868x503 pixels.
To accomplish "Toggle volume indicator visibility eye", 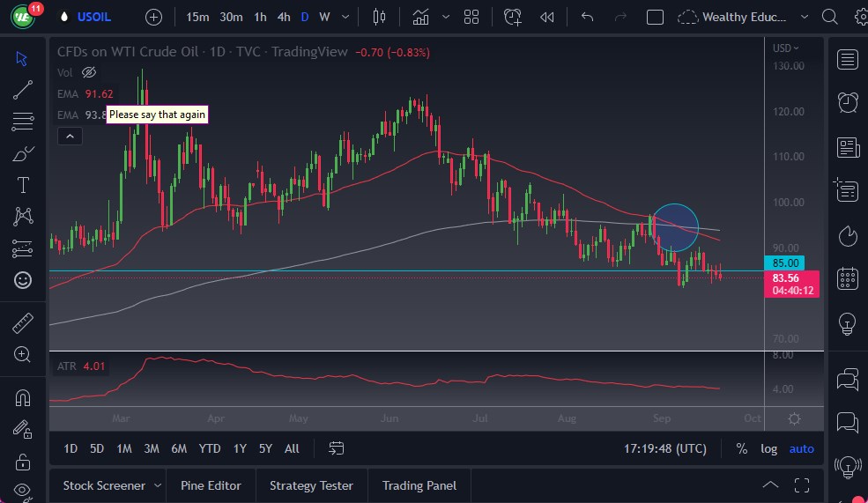I will point(88,72).
